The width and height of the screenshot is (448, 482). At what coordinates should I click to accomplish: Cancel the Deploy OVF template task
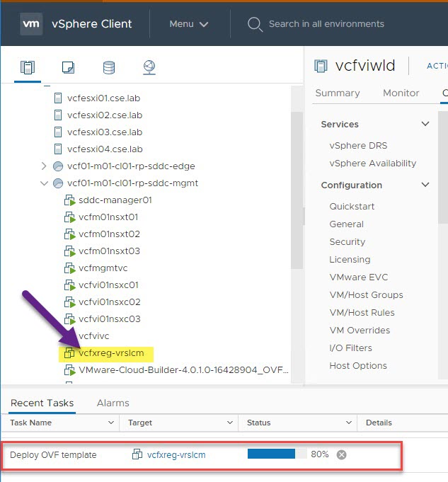pyautogui.click(x=341, y=454)
